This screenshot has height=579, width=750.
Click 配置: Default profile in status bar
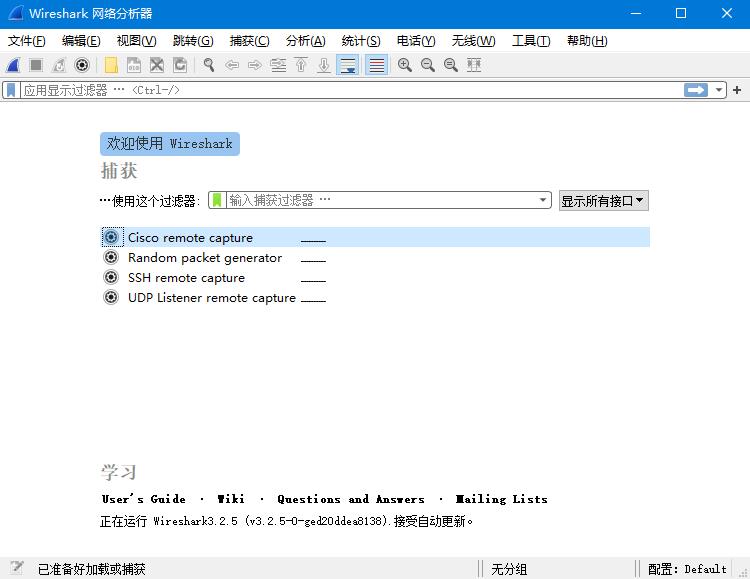pos(687,569)
